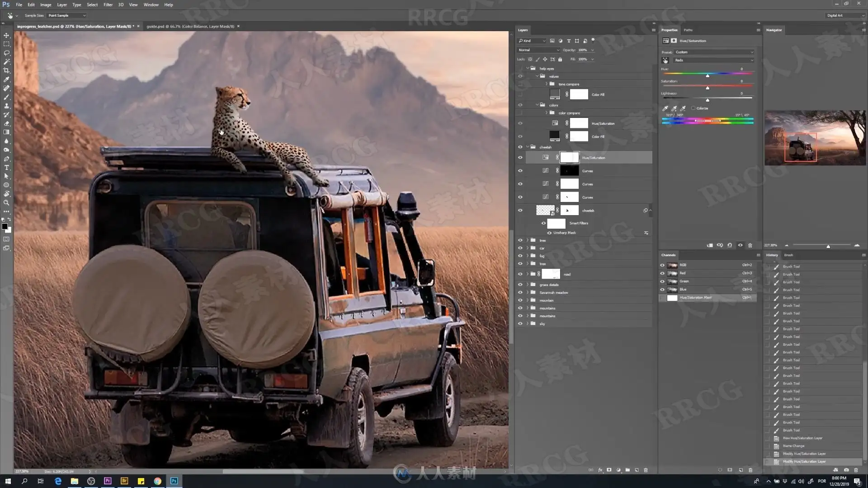
Task: Hide the cheetah smart object layer
Action: tap(520, 211)
